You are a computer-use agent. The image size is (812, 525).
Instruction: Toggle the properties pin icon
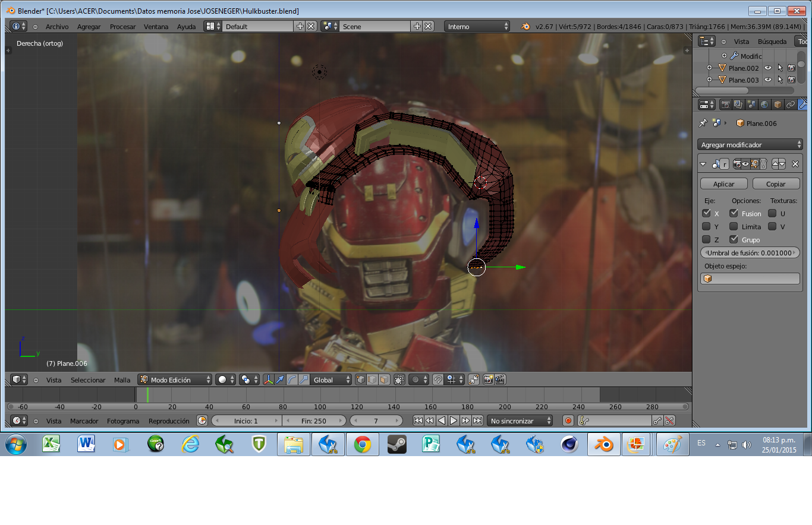(703, 123)
